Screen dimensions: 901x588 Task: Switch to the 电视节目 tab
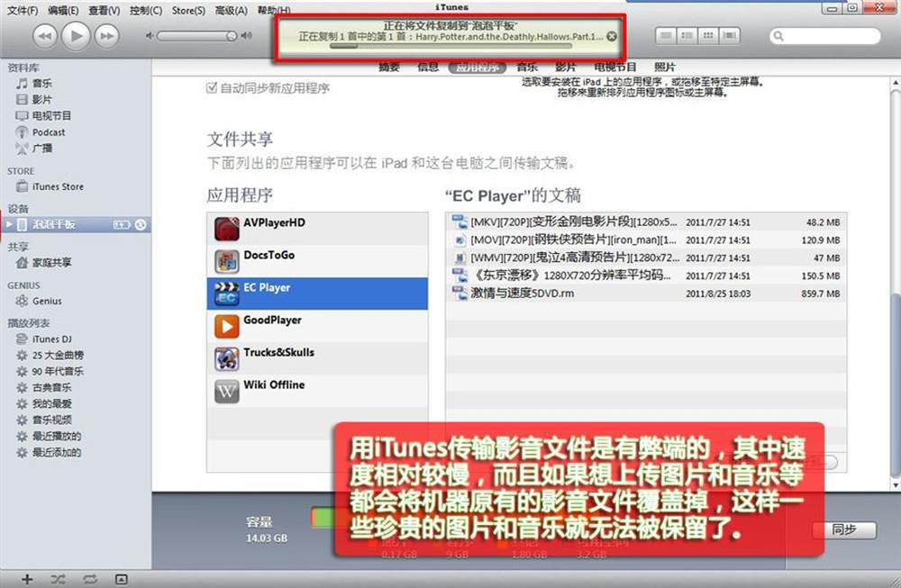(614, 68)
